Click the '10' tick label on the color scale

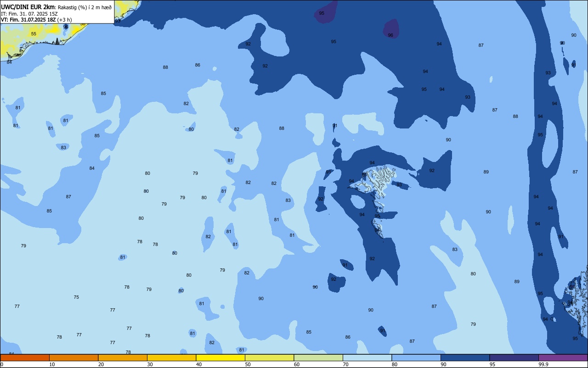pos(52,364)
